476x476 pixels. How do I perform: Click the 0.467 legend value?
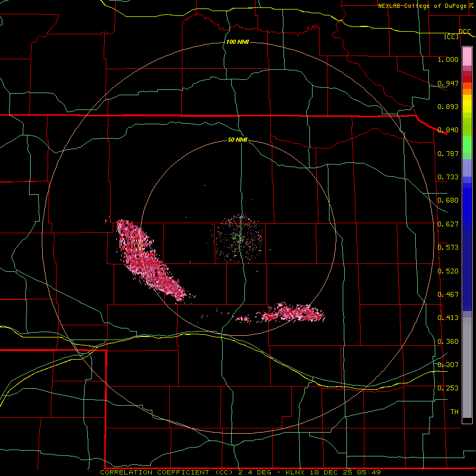448,295
